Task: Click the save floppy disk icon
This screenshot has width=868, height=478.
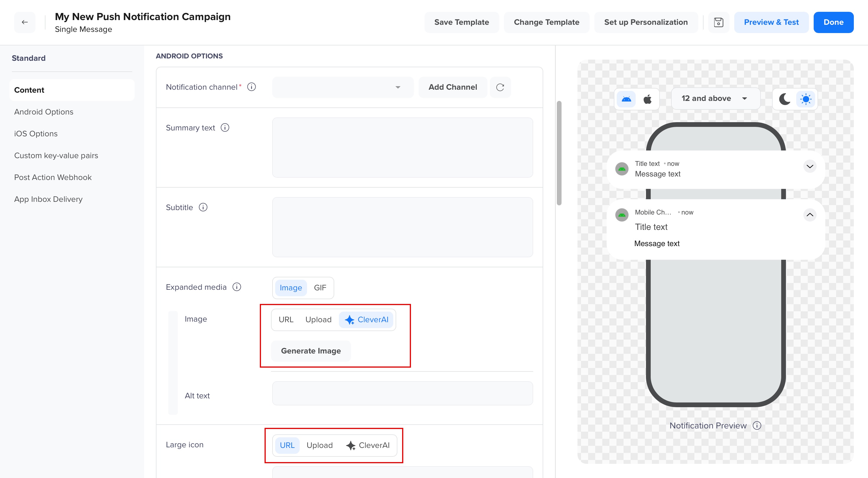Action: (x=718, y=22)
